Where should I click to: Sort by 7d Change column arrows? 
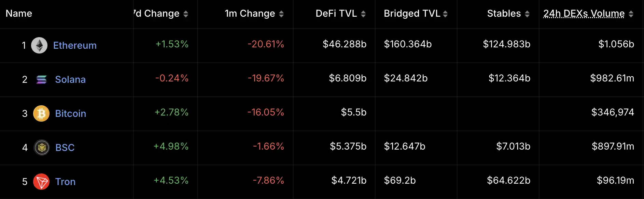pyautogui.click(x=186, y=14)
